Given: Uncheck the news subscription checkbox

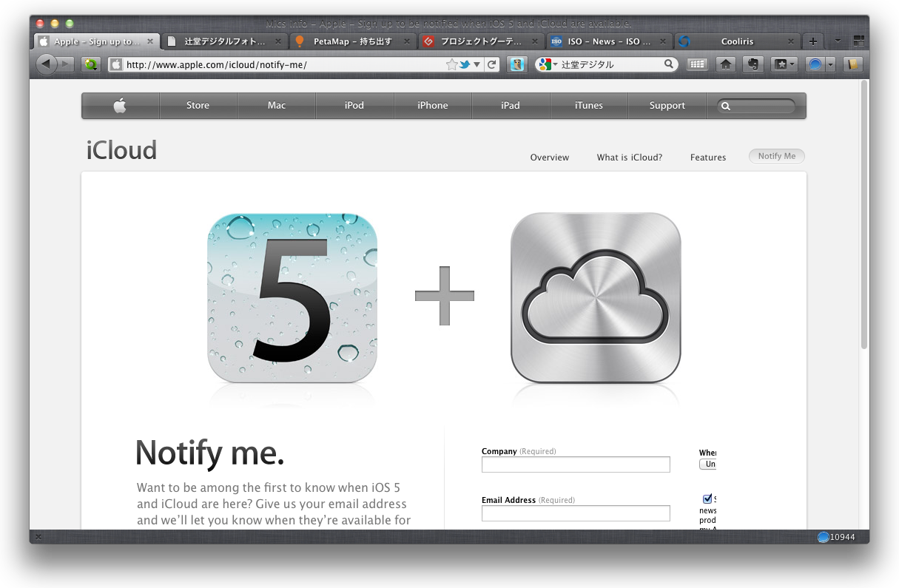Looking at the screenshot, I should tap(707, 499).
